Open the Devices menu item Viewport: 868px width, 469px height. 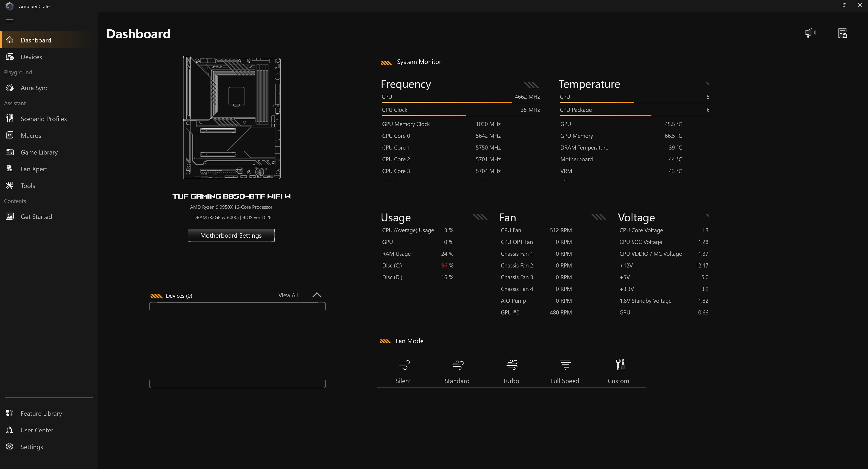tap(49, 57)
